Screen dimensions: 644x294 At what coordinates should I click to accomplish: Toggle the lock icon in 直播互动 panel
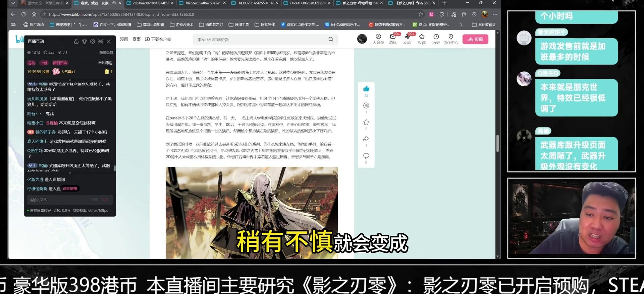pyautogui.click(x=76, y=42)
